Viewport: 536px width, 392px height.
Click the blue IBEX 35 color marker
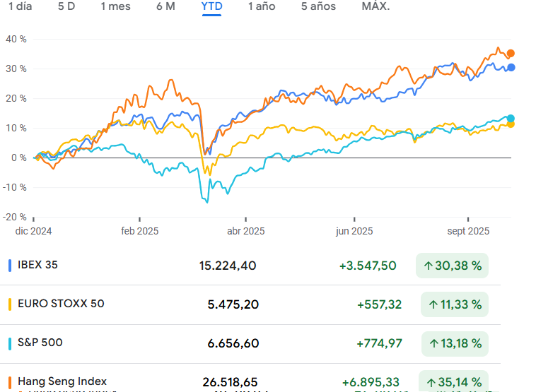(x=10, y=266)
